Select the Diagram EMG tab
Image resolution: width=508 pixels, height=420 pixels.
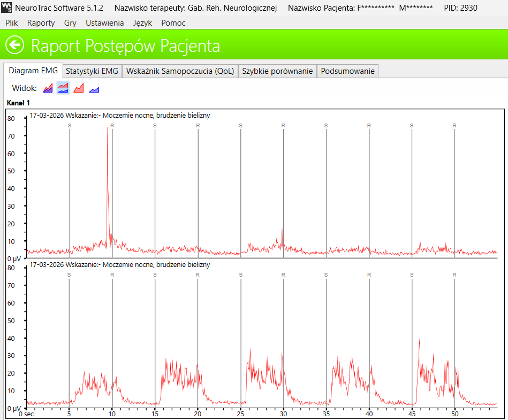point(33,71)
